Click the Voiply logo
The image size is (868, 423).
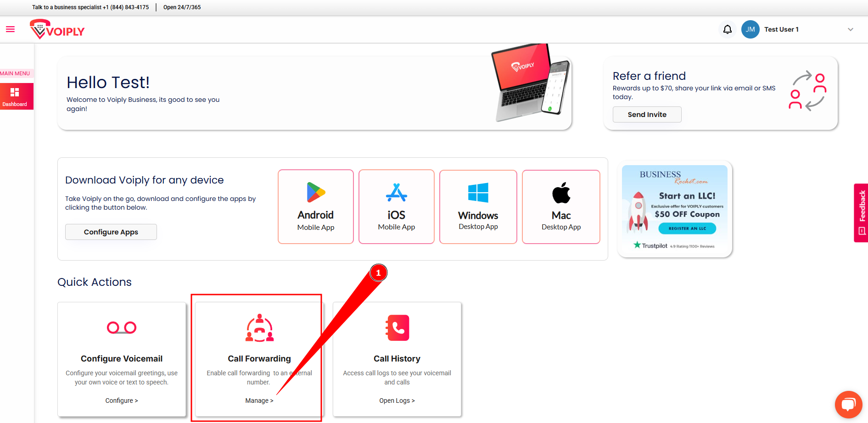coord(57,29)
